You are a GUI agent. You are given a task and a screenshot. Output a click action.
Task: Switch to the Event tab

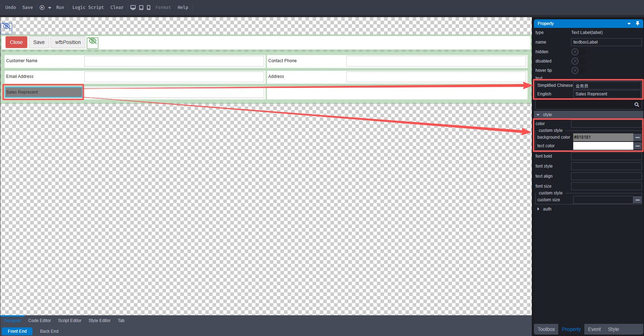click(x=594, y=329)
